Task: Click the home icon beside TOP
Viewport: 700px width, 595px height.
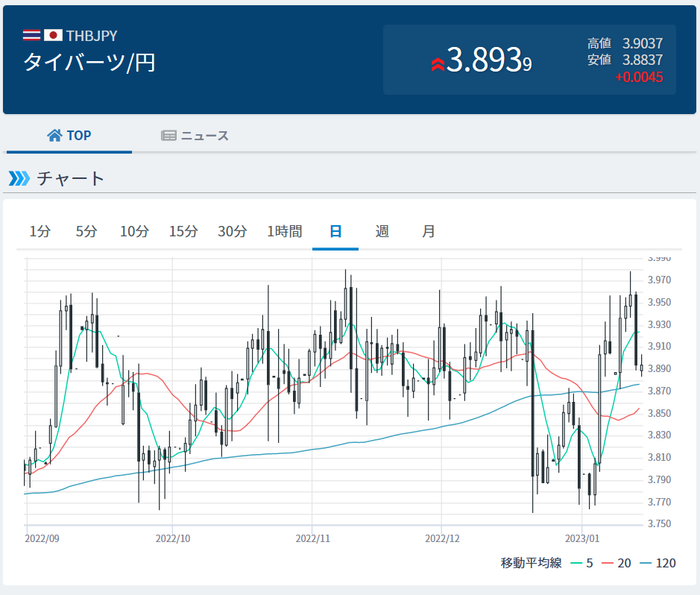Action: [54, 135]
